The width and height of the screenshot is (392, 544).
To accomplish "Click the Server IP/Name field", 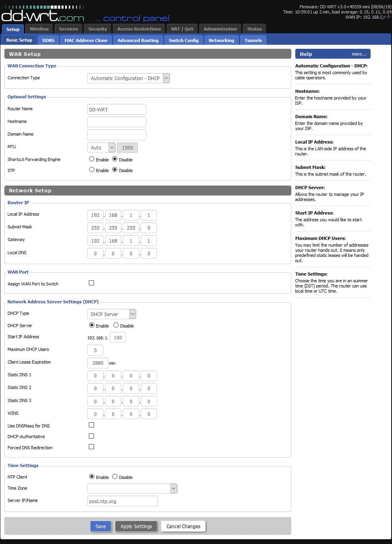I will tap(122, 501).
